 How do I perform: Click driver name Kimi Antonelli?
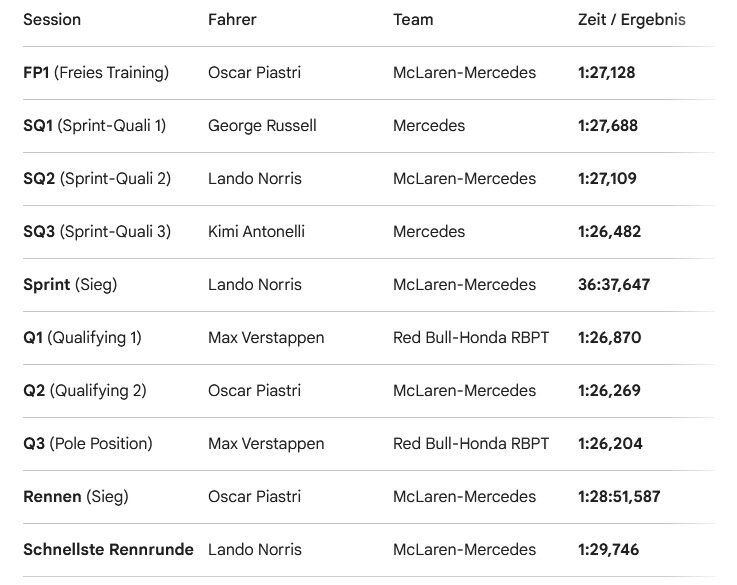(x=256, y=232)
